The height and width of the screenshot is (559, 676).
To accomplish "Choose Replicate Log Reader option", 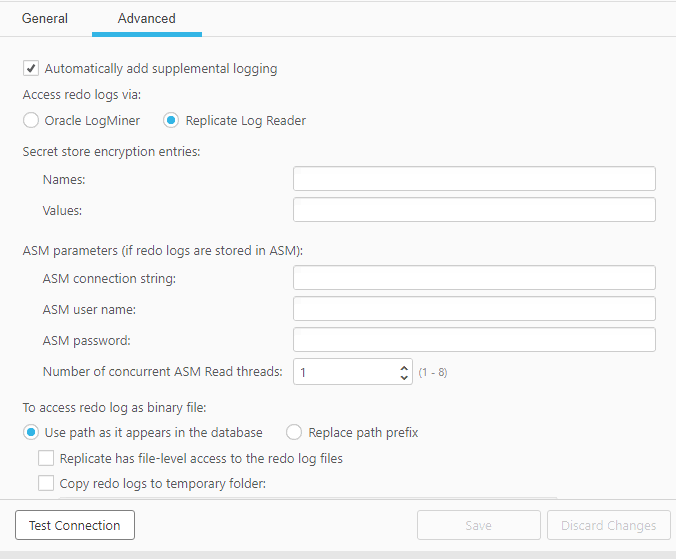I will [x=171, y=121].
